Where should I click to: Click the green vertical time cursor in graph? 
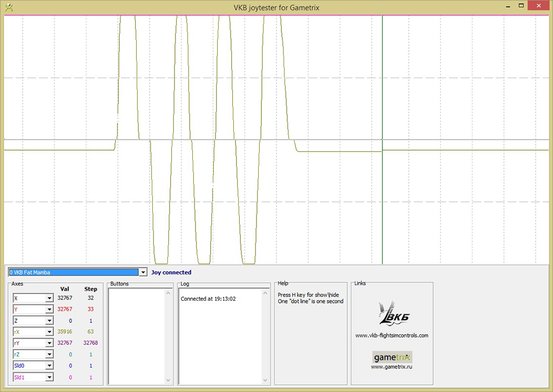[382, 139]
